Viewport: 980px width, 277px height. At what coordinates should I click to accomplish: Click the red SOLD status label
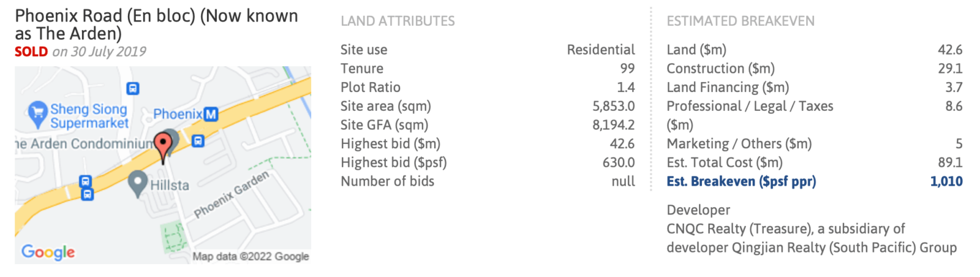coord(31,51)
